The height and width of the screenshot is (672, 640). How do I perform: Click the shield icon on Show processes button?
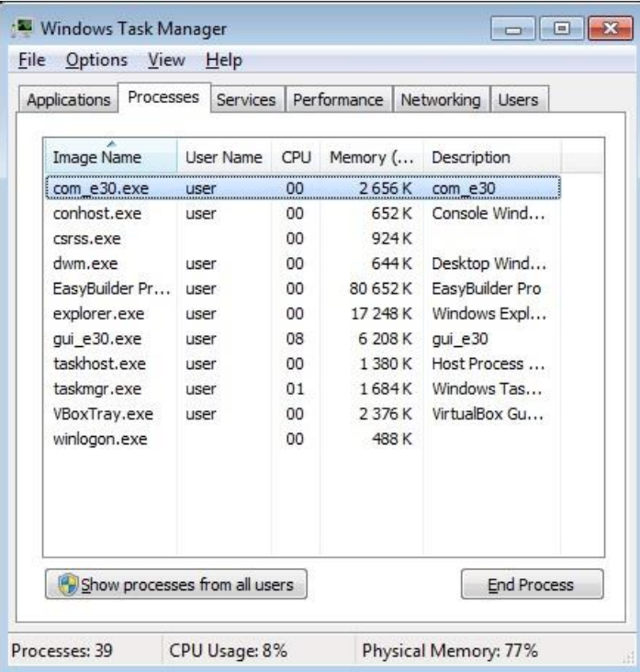68,584
